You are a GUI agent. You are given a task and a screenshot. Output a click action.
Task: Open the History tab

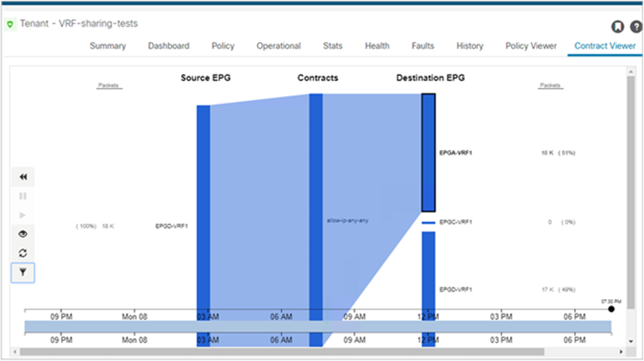(x=469, y=46)
